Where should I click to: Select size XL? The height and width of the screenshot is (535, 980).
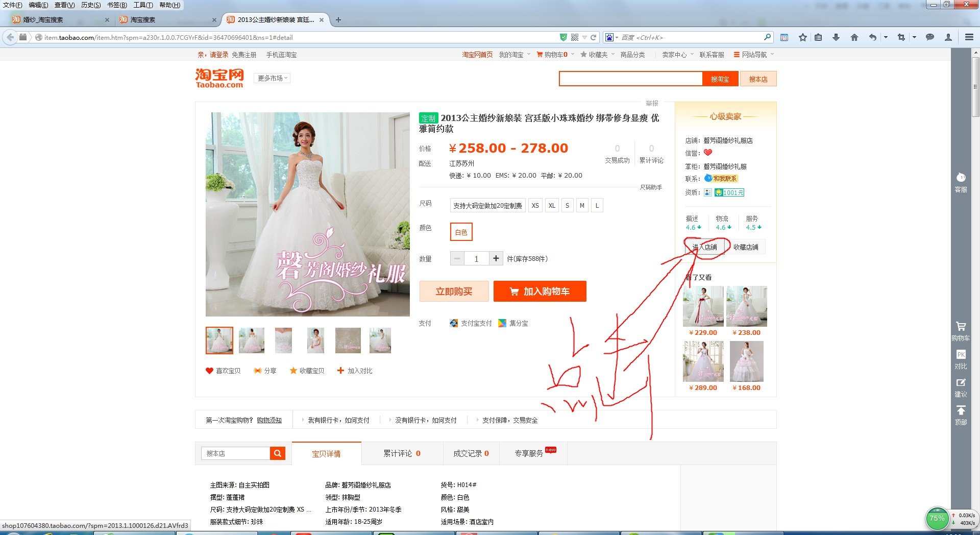coord(552,206)
